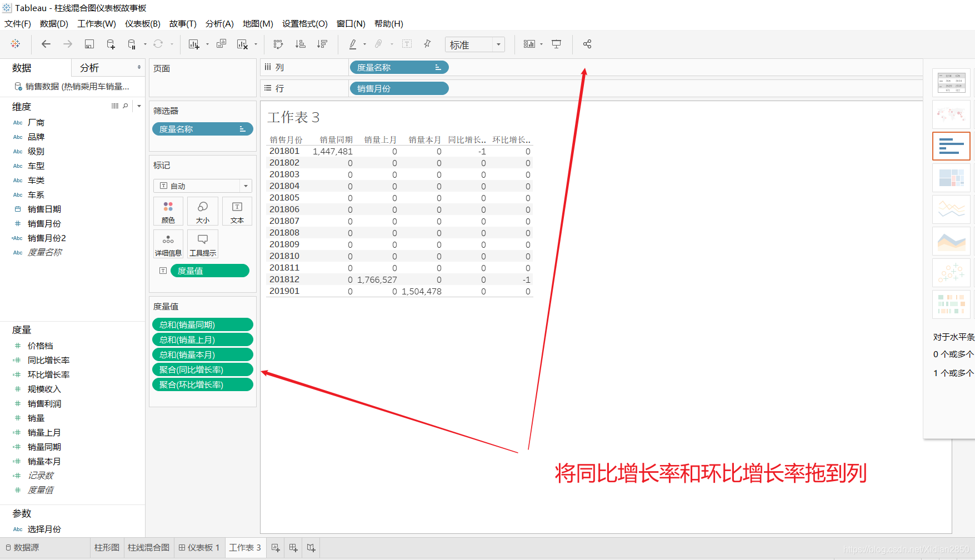Screen dimensions: 975x560
Task: Click the 聚合(环比增长率) measure value pill
Action: 203,384
